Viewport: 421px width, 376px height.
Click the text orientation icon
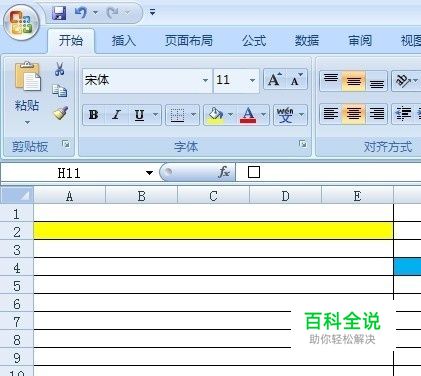point(402,81)
